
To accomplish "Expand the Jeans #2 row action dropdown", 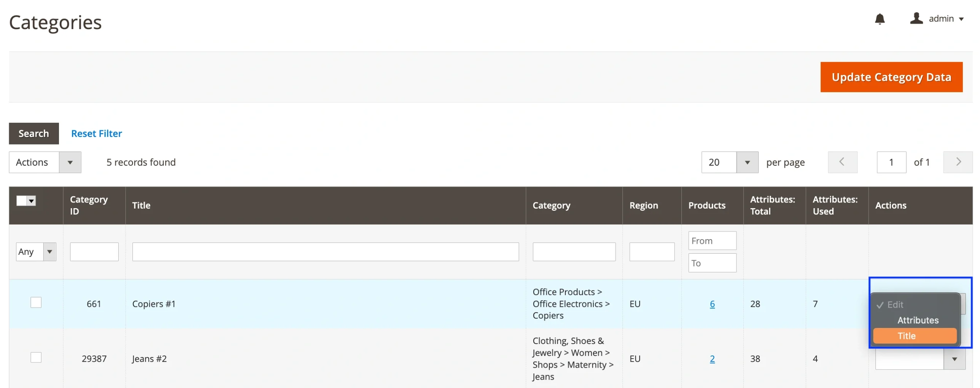I will coord(954,359).
